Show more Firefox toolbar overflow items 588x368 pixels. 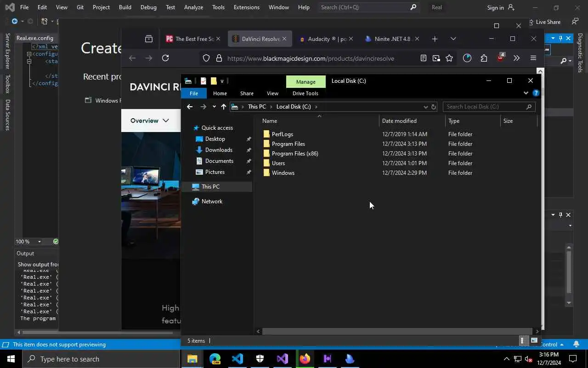[x=517, y=58]
